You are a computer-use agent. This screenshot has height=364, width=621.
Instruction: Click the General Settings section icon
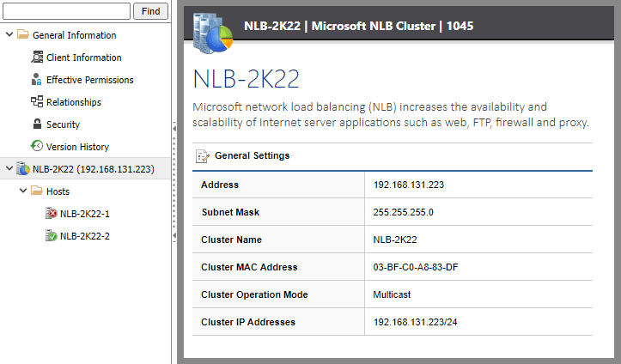tap(203, 156)
